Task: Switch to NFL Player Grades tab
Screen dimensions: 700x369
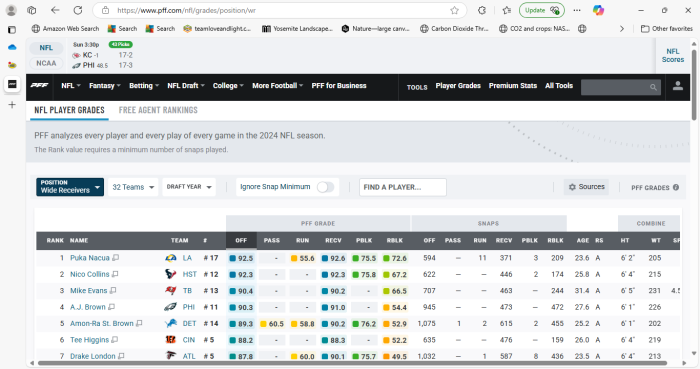Action: tap(69, 110)
